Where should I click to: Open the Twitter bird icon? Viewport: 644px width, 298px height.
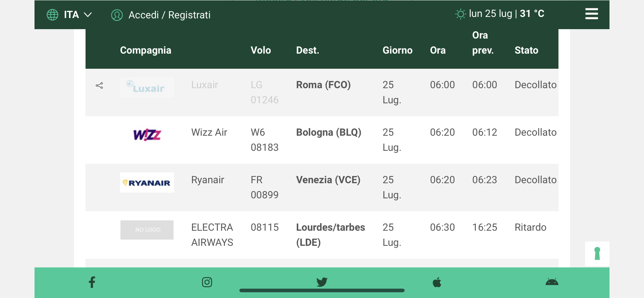pos(322,282)
